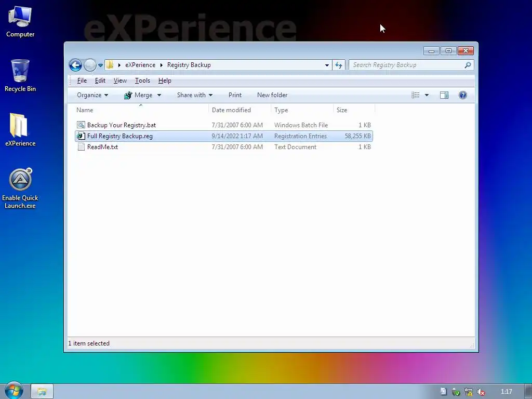
Task: Expand the address bar history dropdown
Action: [327, 65]
